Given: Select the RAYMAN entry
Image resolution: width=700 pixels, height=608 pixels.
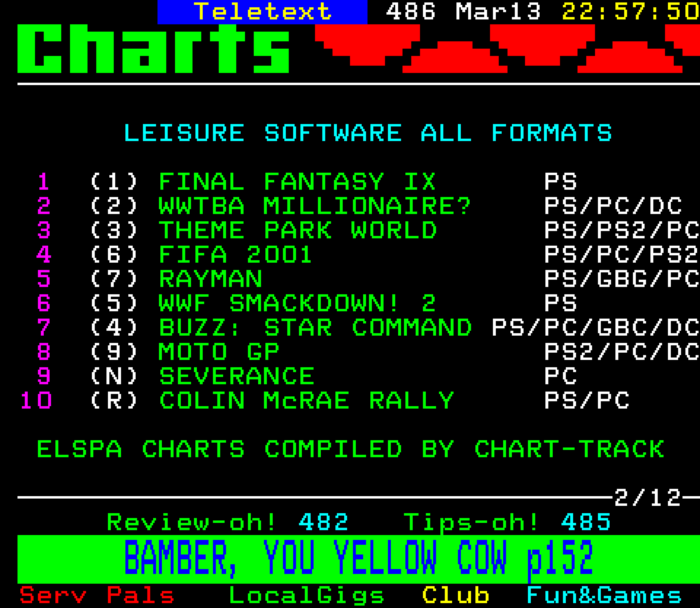Looking at the screenshot, I should 211,279.
